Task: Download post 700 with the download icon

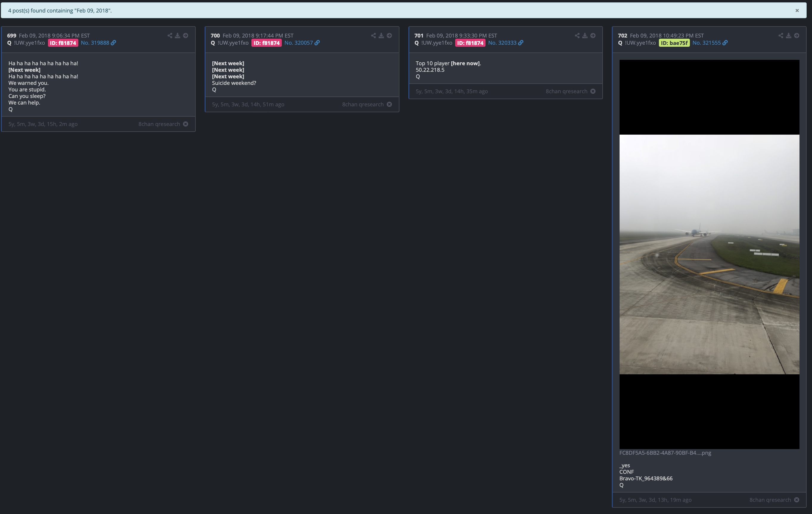Action: click(x=381, y=35)
